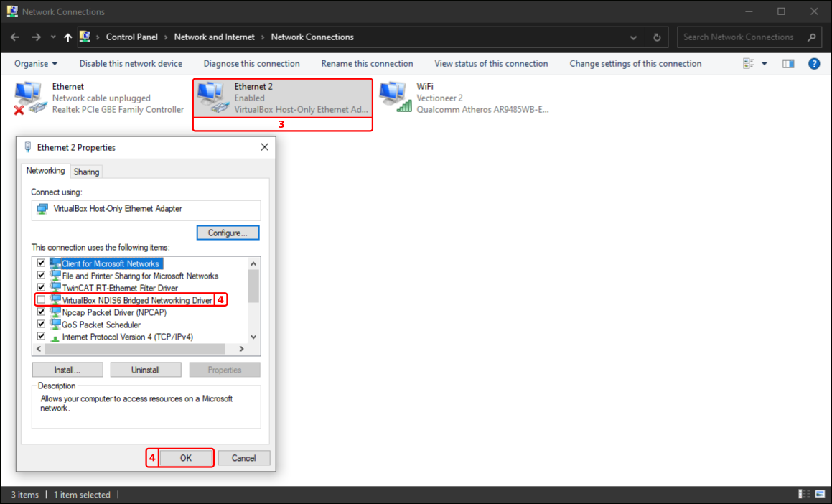Click the items list scroll up arrow
Image resolution: width=832 pixels, height=504 pixels.
click(x=253, y=263)
